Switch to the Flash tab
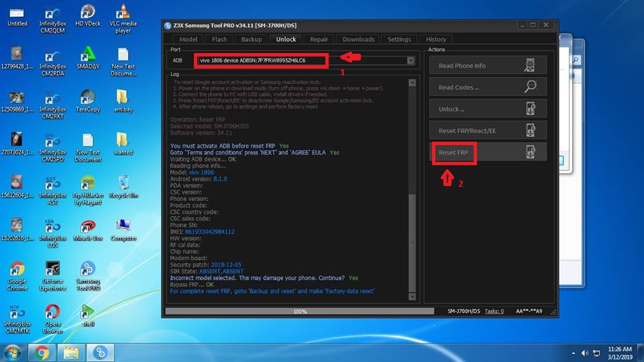This screenshot has height=362, width=644. (219, 40)
